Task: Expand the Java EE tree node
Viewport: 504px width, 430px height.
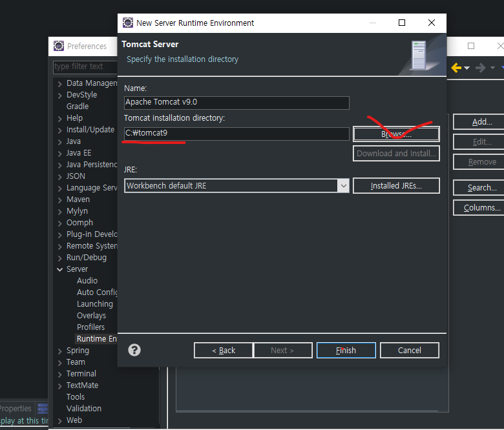Action: 60,153
